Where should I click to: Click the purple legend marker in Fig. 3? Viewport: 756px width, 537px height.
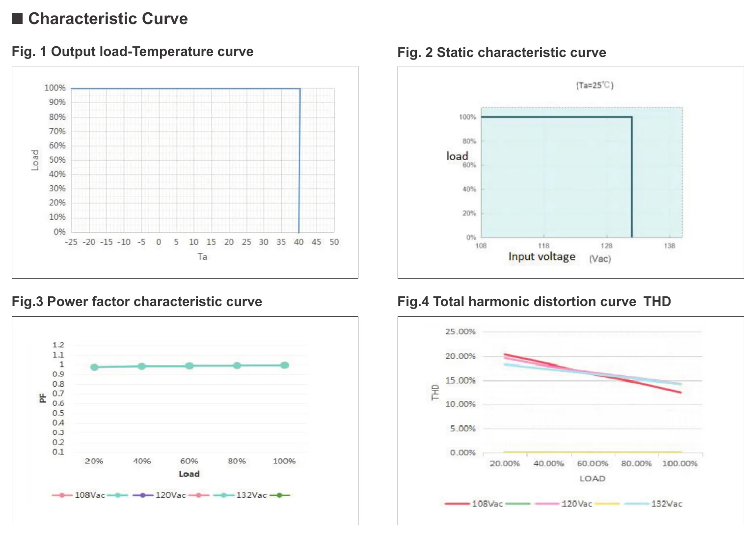[x=143, y=495]
